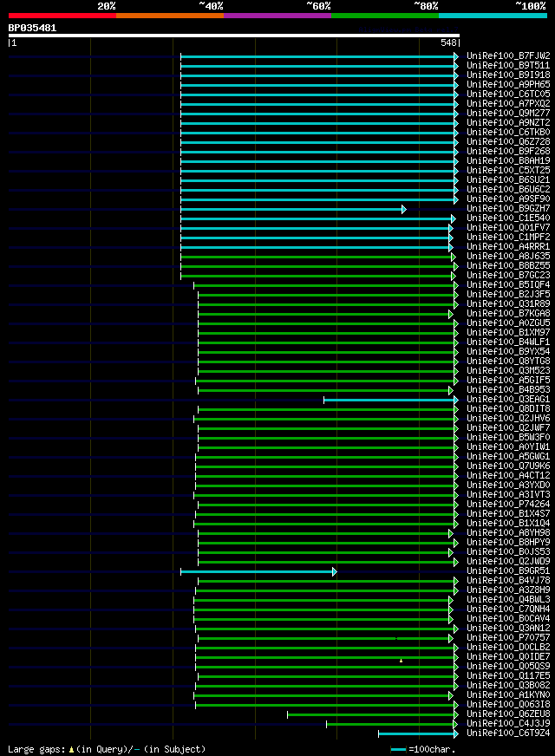
Task: Select hit label UniRef100_B7KGA8
Action: tap(508, 313)
